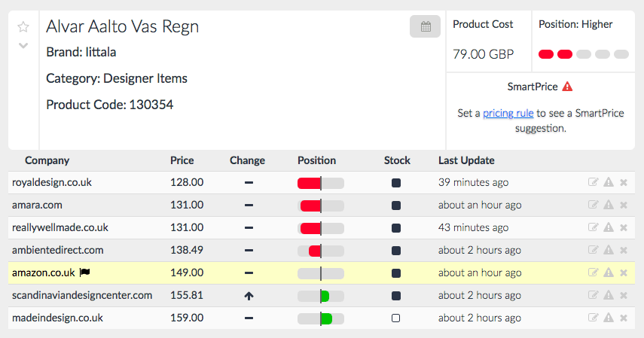Click the amara.com position bar
The image size is (644, 338).
(321, 205)
